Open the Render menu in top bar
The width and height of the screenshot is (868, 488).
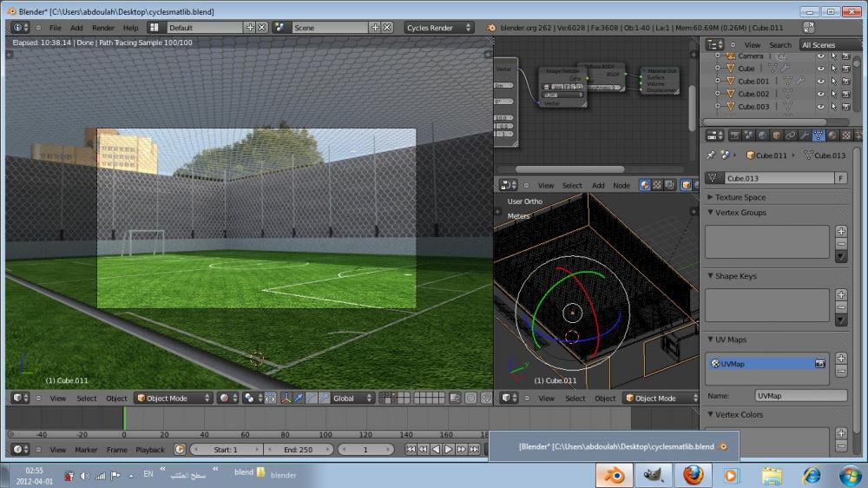[103, 27]
